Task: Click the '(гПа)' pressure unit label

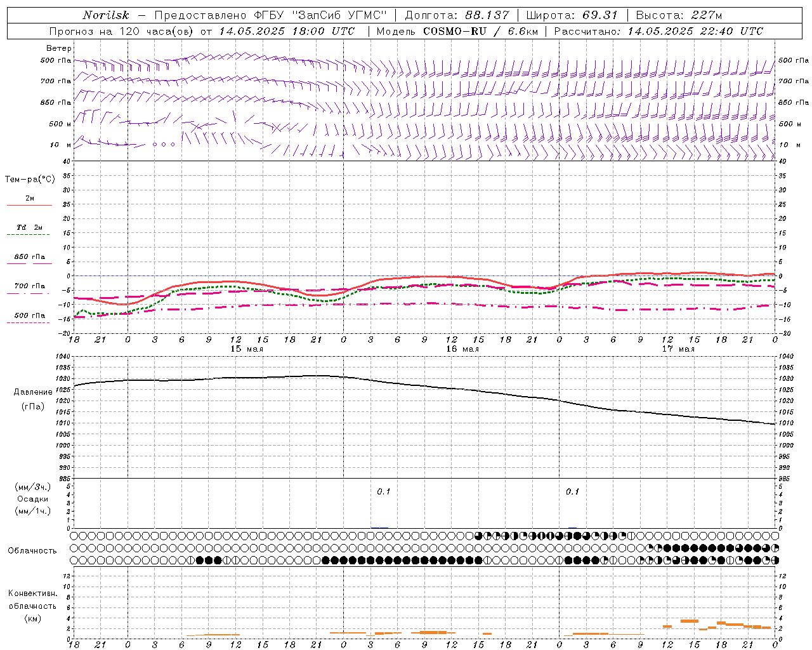Action: pyautogui.click(x=33, y=406)
